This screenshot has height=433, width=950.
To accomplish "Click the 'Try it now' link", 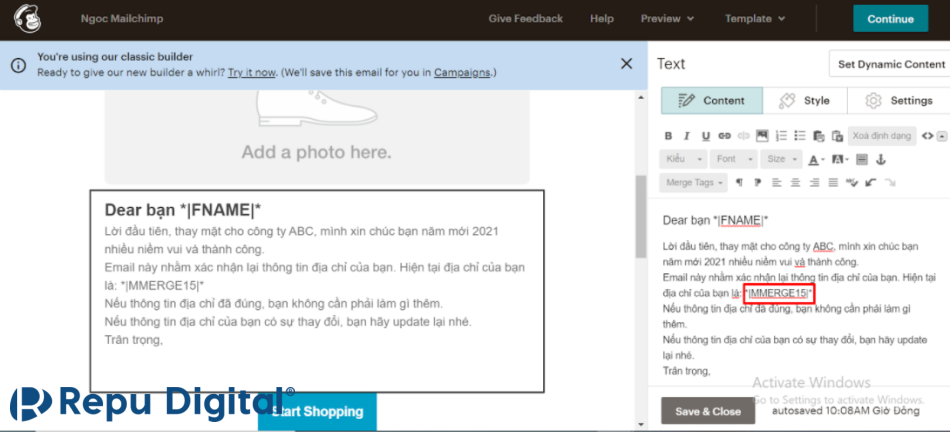I will [x=251, y=72].
